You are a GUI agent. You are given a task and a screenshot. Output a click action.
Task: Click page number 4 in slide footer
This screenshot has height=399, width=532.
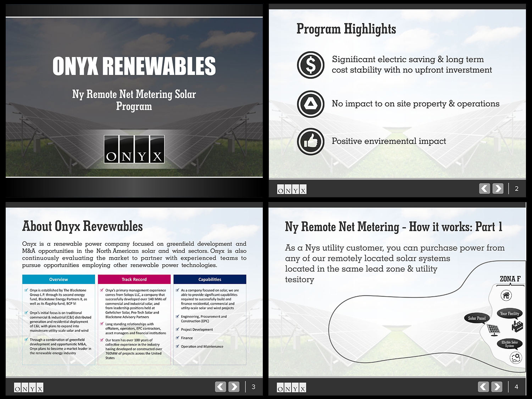coord(516,387)
